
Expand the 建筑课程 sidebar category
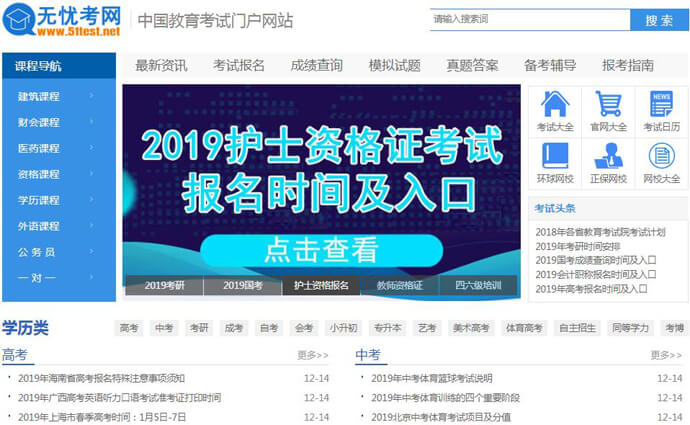coord(40,97)
